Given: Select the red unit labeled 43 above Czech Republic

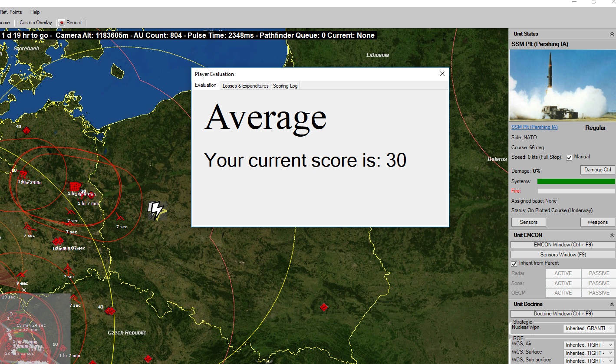Looking at the screenshot, I should [x=110, y=311].
